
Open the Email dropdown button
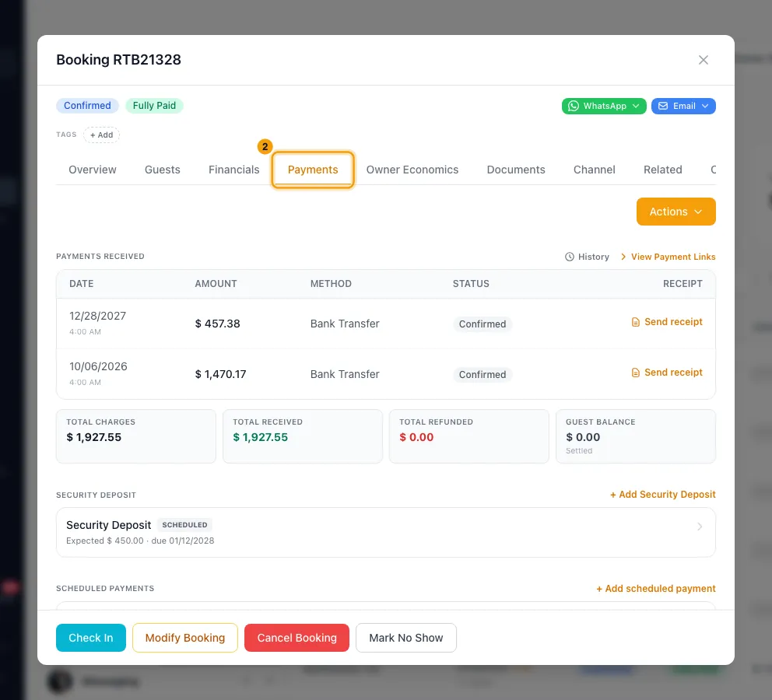[x=683, y=106]
